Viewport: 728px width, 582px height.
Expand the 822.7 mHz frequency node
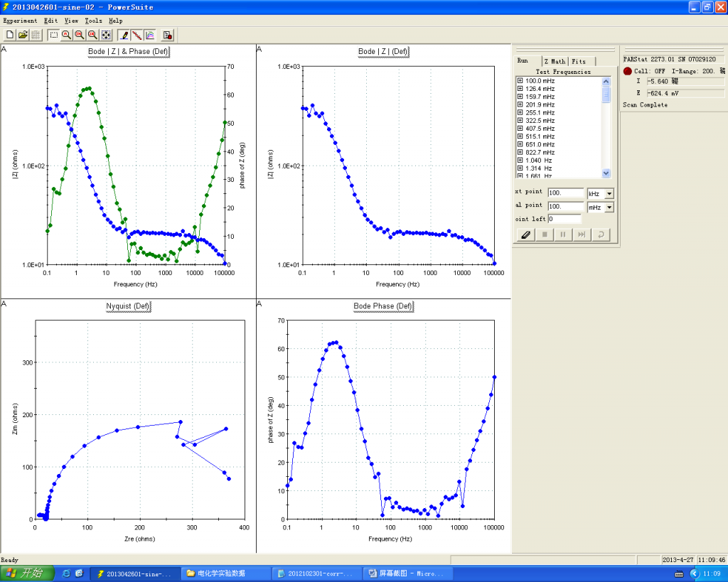click(x=520, y=152)
